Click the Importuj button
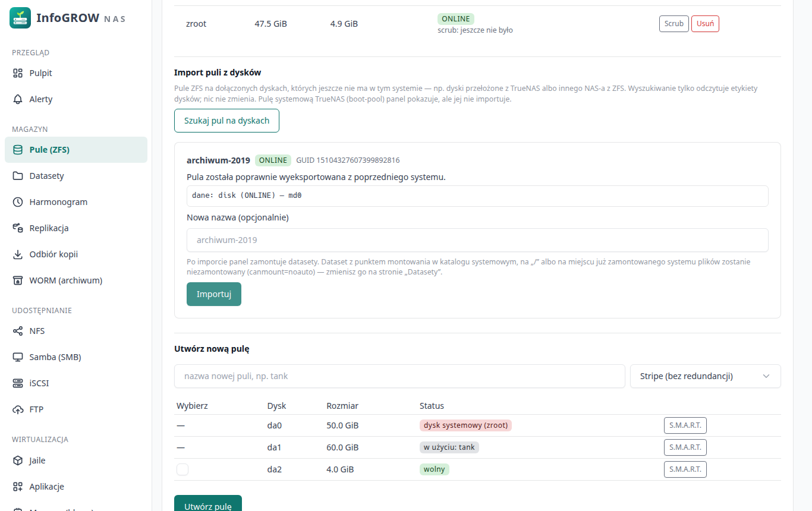Image resolution: width=812 pixels, height=511 pixels. point(214,294)
